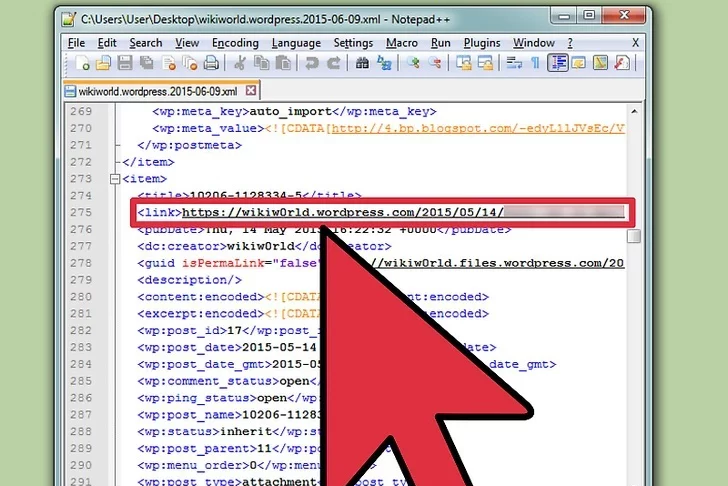Click the New file toolbar icon

(x=83, y=63)
